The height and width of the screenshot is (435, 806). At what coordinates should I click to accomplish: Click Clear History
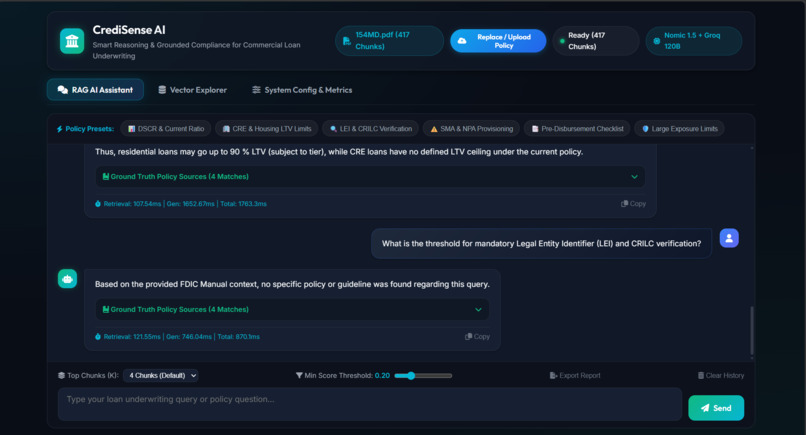coord(721,376)
